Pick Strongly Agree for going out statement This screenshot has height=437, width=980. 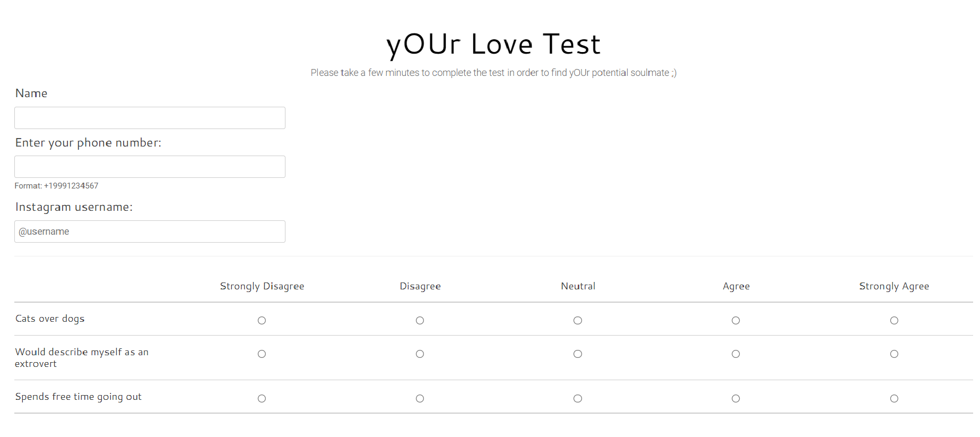tap(894, 399)
